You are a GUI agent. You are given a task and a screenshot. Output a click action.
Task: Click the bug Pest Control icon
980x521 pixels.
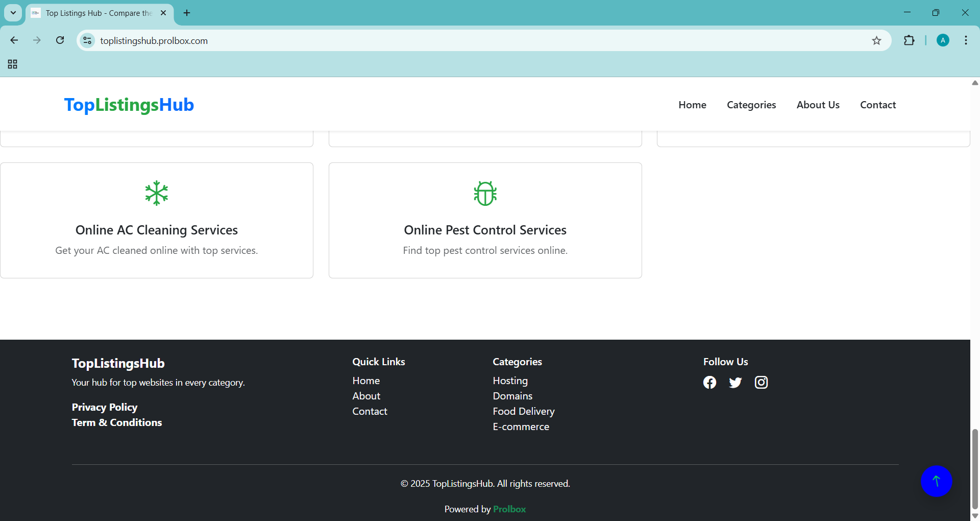[x=485, y=193]
